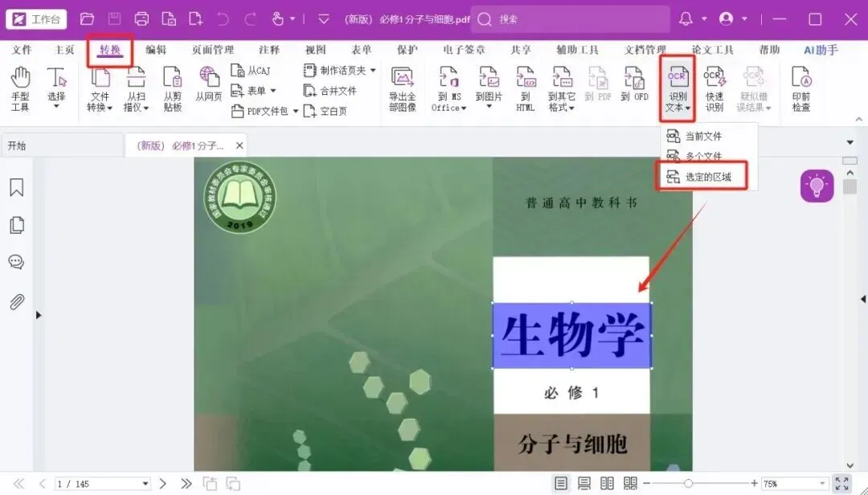Screen dimensions: 868x495
Task: Open the zoom percentage 75% dropdown
Action: click(x=823, y=484)
